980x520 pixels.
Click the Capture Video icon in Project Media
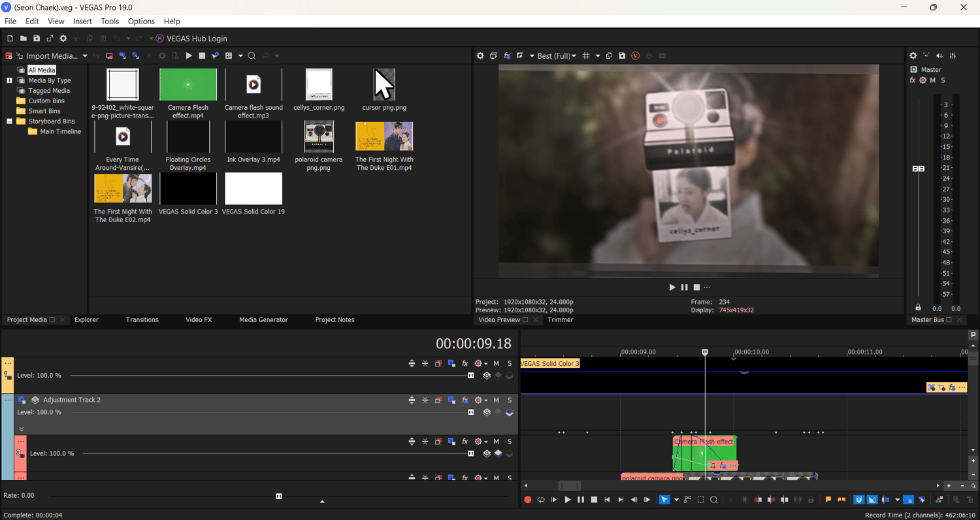[109, 56]
